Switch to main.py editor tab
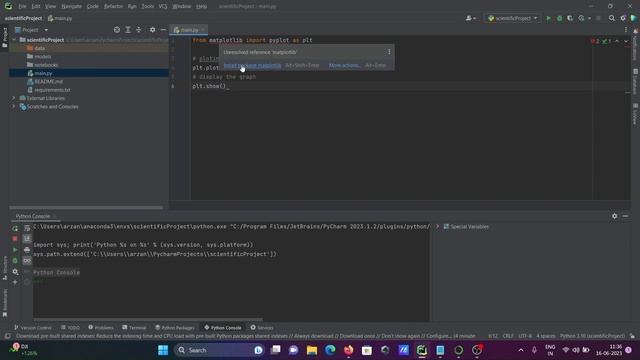640x360 pixels. [189, 30]
